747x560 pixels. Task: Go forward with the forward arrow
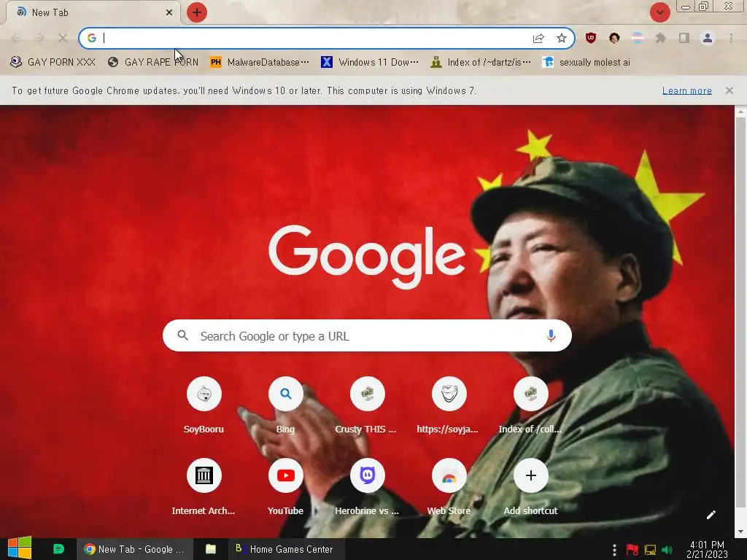39,38
